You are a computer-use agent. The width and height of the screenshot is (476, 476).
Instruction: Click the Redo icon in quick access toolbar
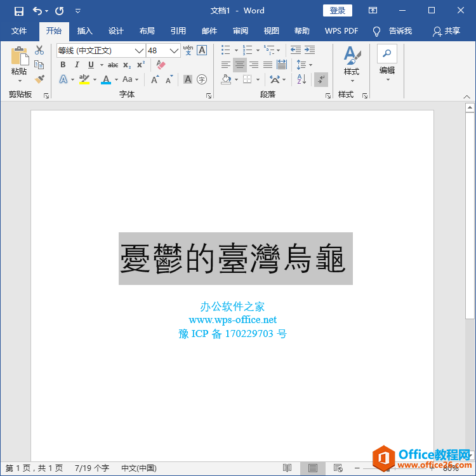point(60,11)
